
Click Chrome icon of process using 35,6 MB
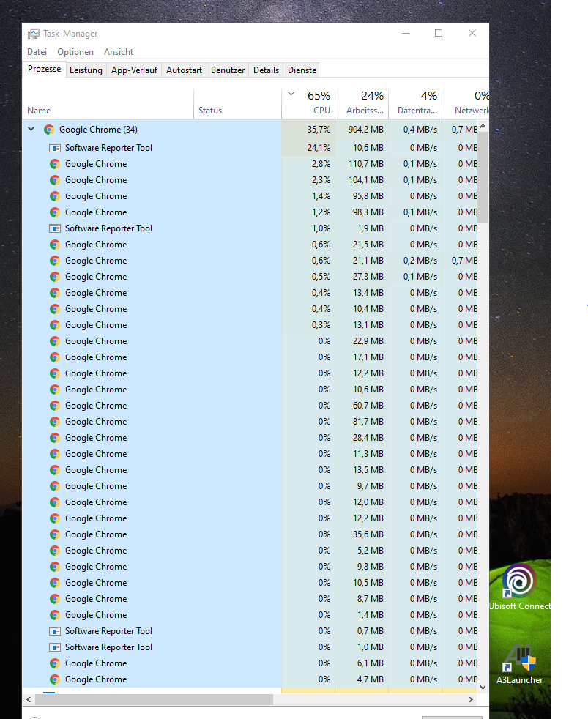pyautogui.click(x=55, y=534)
